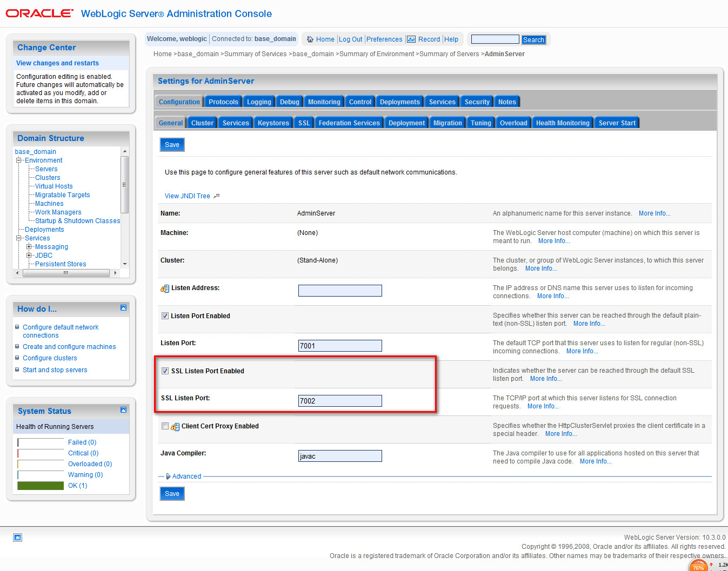
Task: Click the Failed (0) status link
Action: (x=82, y=442)
